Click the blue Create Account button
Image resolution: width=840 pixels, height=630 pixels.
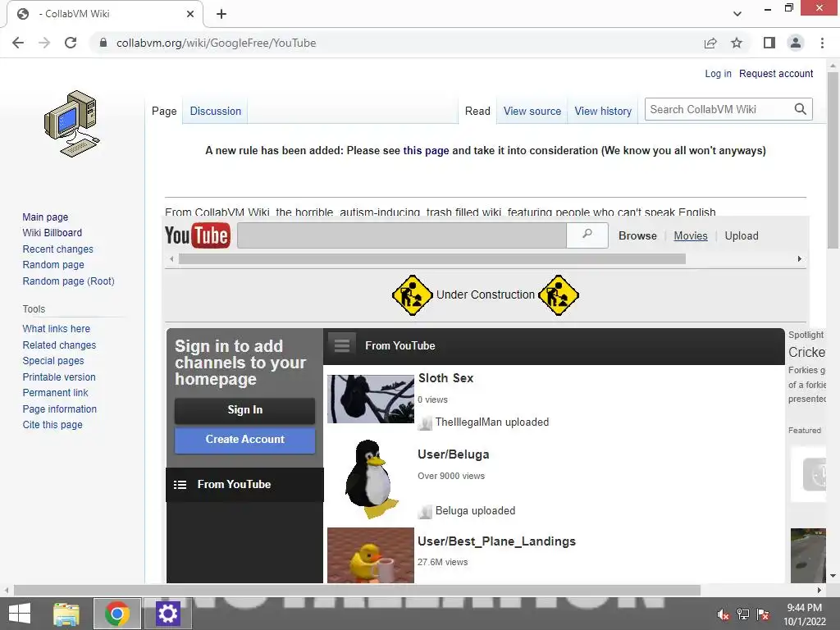[x=244, y=440]
